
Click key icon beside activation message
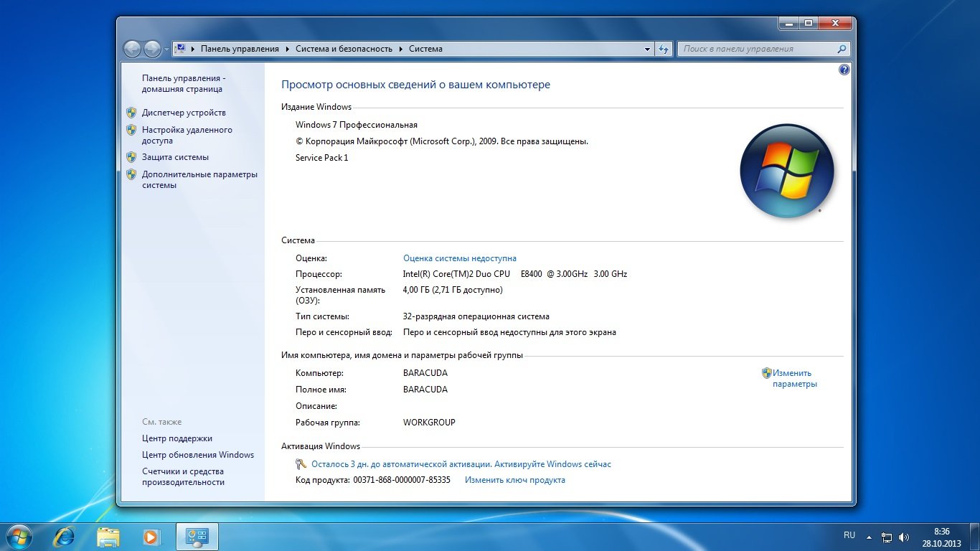[301, 464]
